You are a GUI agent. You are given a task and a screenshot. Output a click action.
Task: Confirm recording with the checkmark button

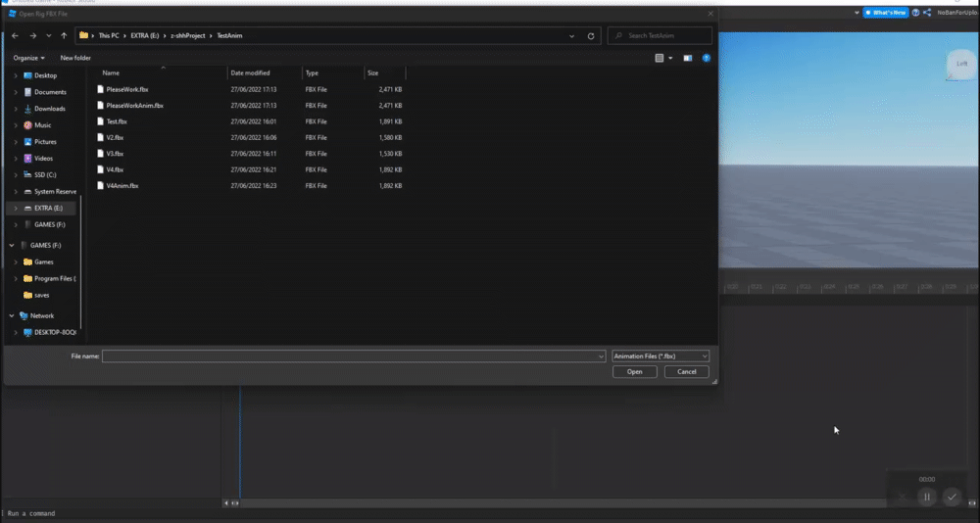click(952, 498)
